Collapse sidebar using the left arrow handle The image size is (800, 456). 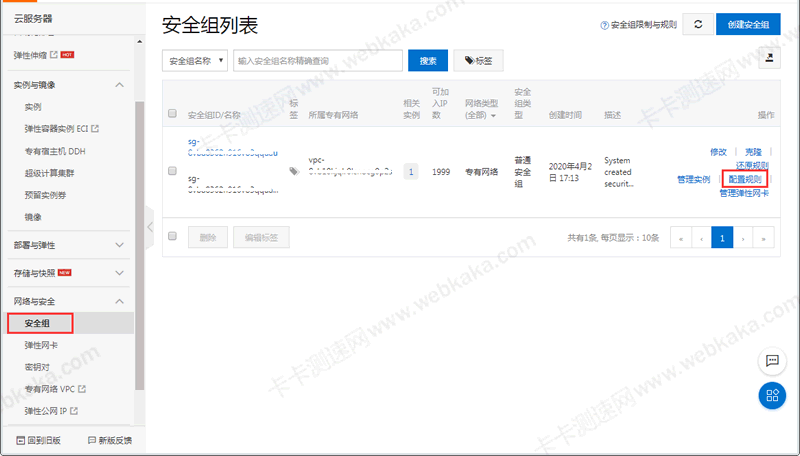(151, 227)
